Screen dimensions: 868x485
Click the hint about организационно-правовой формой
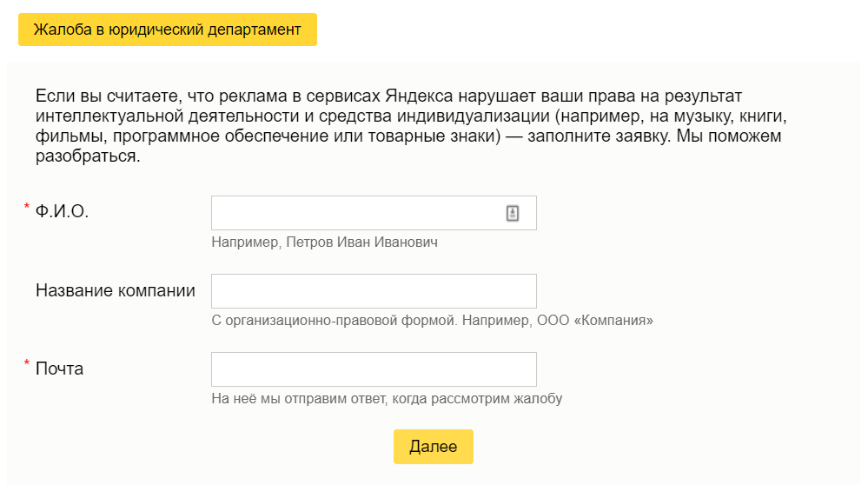click(x=432, y=321)
